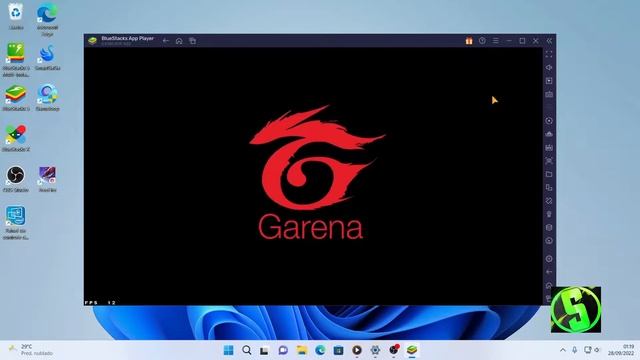Switch to OBS Studio on taskbar

click(393, 350)
